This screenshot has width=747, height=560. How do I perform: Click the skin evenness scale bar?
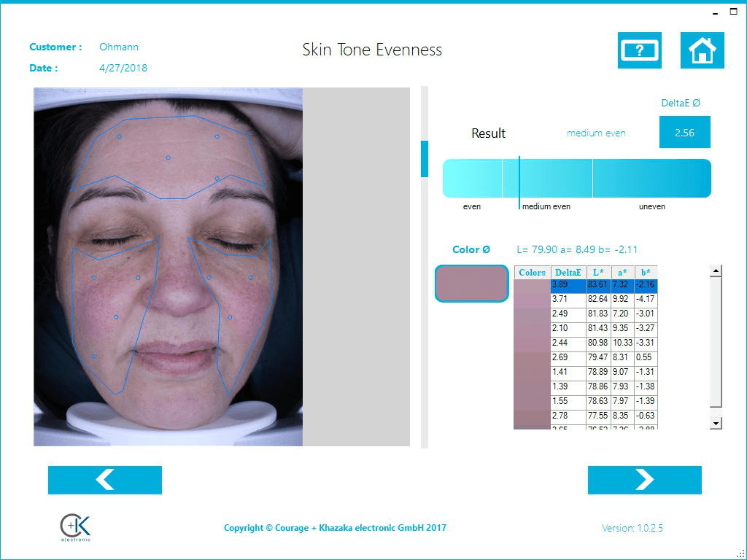[576, 178]
